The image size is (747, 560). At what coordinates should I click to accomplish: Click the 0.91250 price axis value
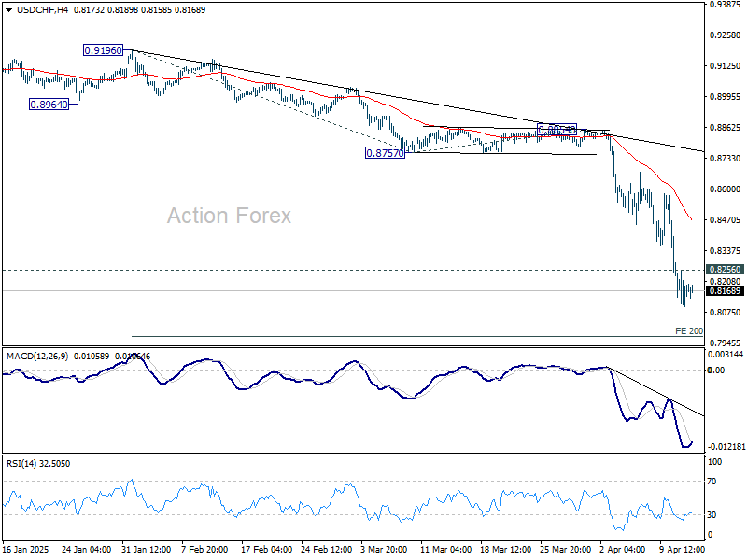tap(725, 66)
